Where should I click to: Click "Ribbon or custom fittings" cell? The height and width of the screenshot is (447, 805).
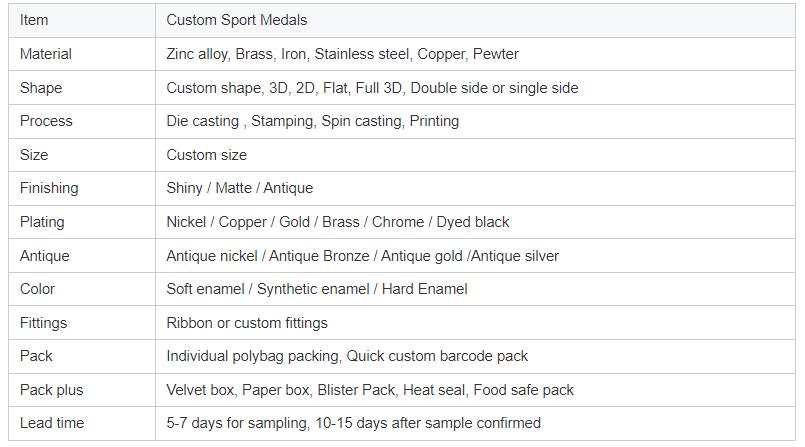246,323
